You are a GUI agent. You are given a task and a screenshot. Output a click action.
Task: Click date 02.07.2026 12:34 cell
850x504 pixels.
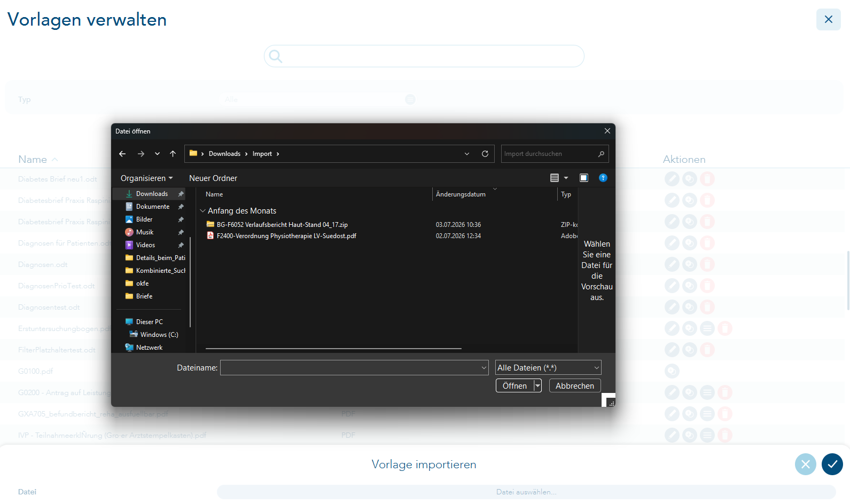pyautogui.click(x=458, y=236)
